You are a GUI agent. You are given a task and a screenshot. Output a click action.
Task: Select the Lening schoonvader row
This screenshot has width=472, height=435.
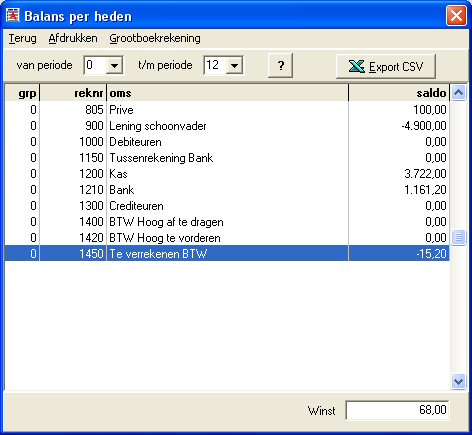coord(227,126)
